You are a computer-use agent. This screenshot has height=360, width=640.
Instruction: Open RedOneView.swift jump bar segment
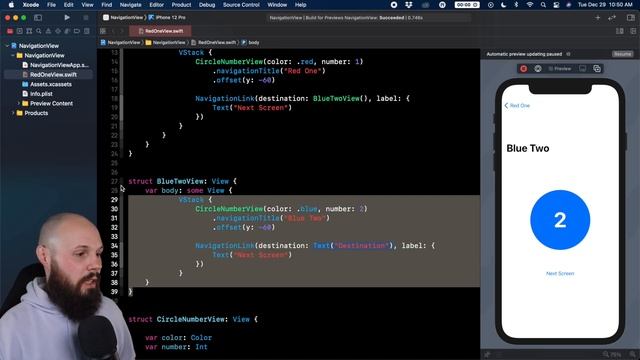point(214,42)
